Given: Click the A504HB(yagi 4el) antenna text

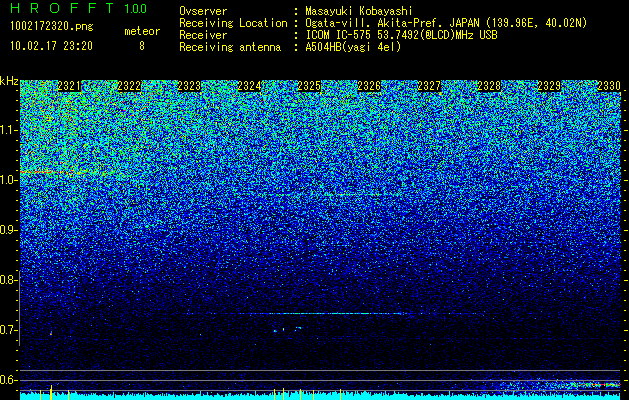Looking at the screenshot, I should tap(353, 47).
